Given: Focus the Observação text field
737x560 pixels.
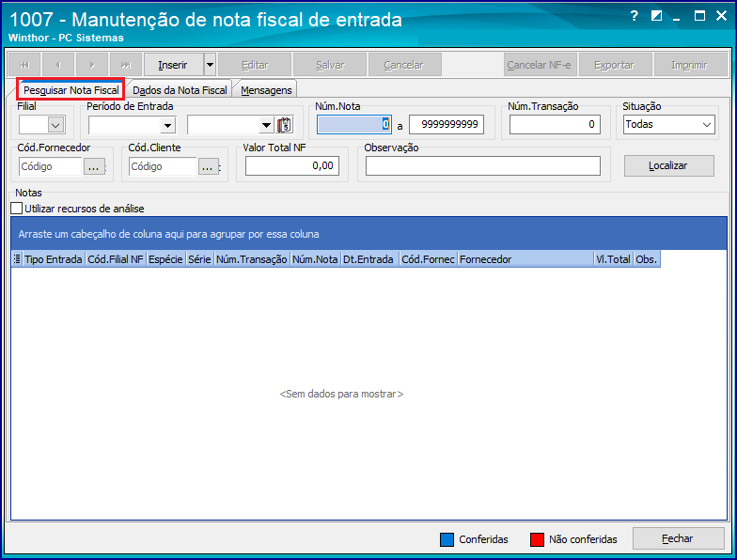Looking at the screenshot, I should [x=483, y=165].
